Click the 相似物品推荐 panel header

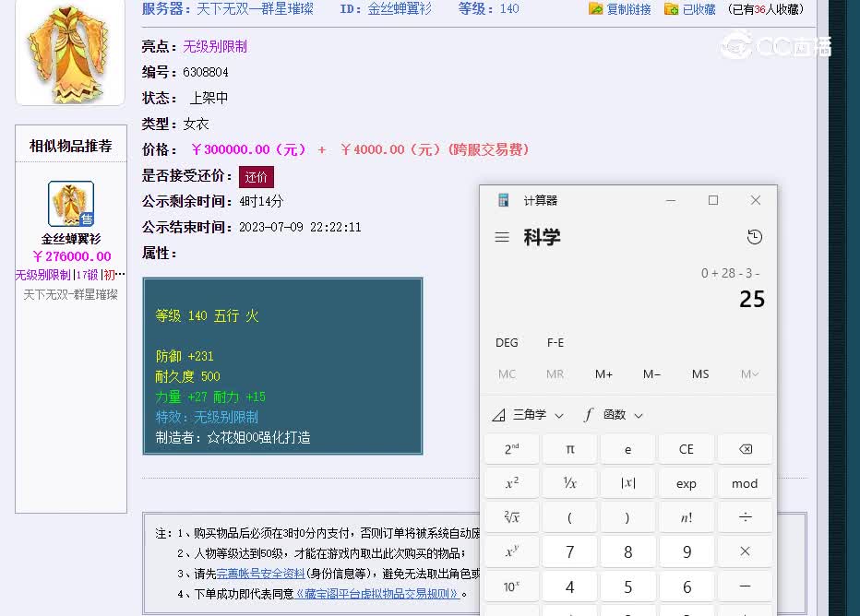tap(71, 146)
